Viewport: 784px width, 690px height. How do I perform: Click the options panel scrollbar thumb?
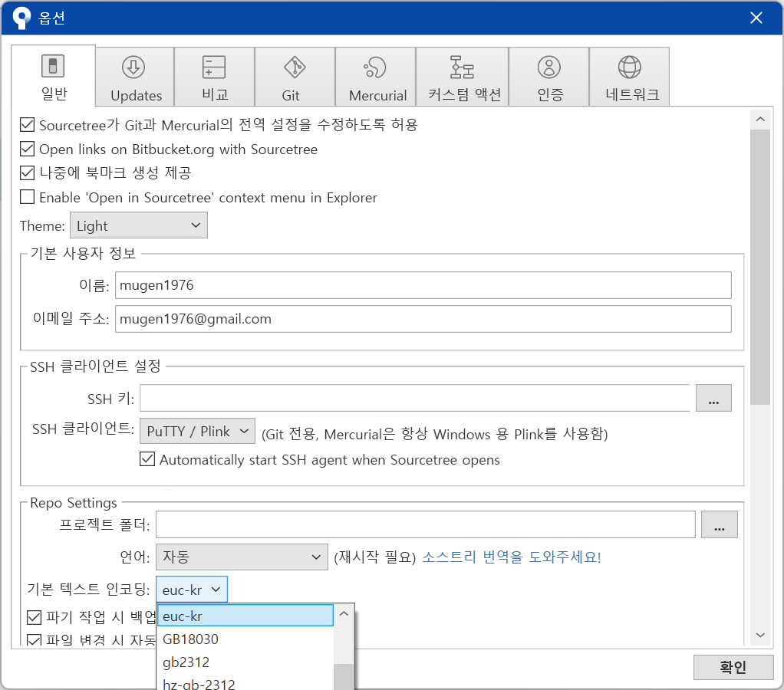pos(760,268)
